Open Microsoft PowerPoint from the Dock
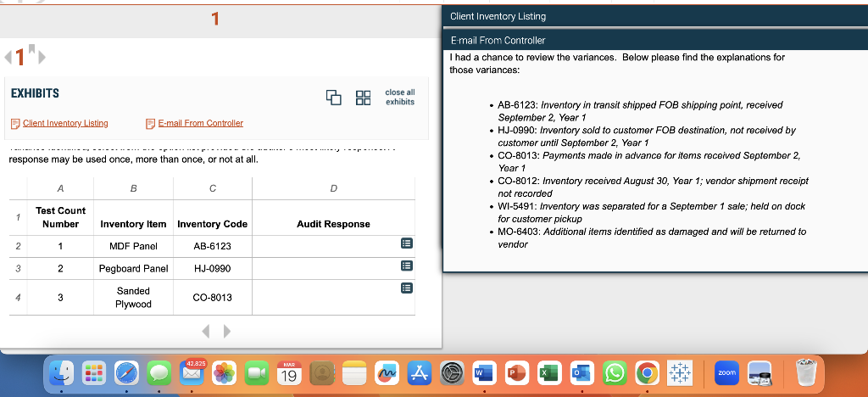 click(517, 373)
